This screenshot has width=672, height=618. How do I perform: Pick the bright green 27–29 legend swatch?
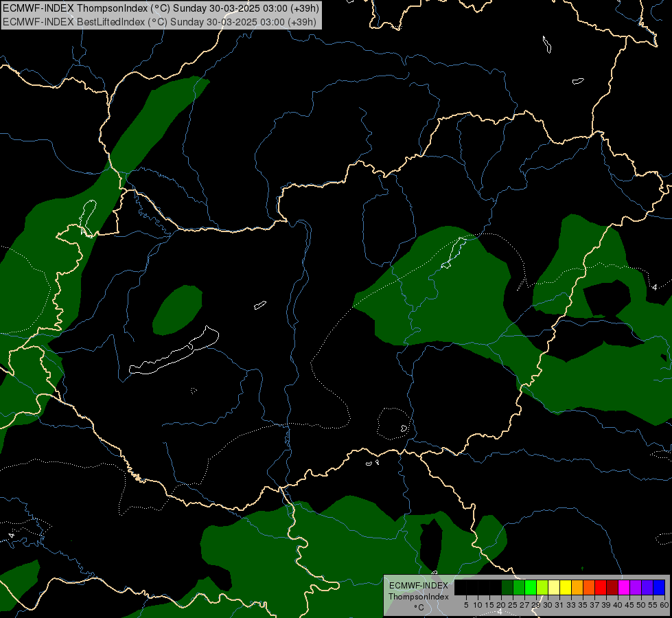(530, 587)
